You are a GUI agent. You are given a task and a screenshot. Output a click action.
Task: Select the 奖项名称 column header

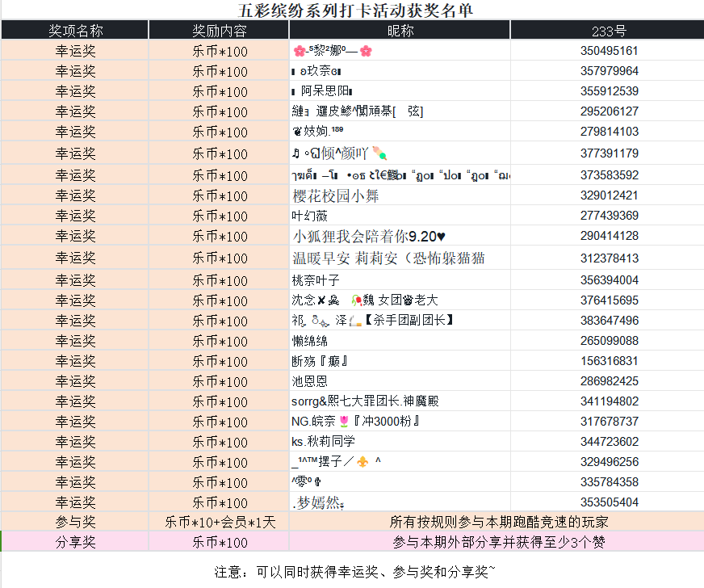tap(75, 31)
